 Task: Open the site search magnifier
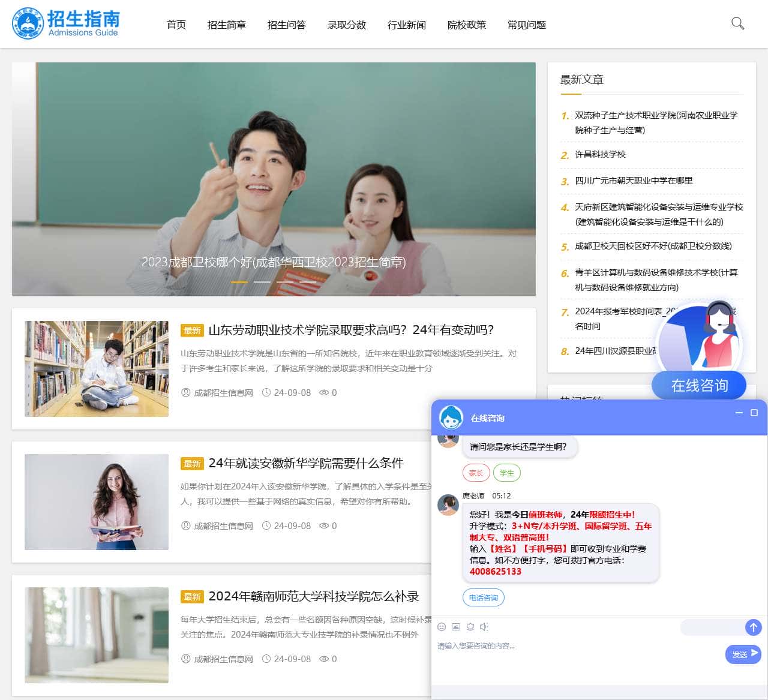point(737,24)
